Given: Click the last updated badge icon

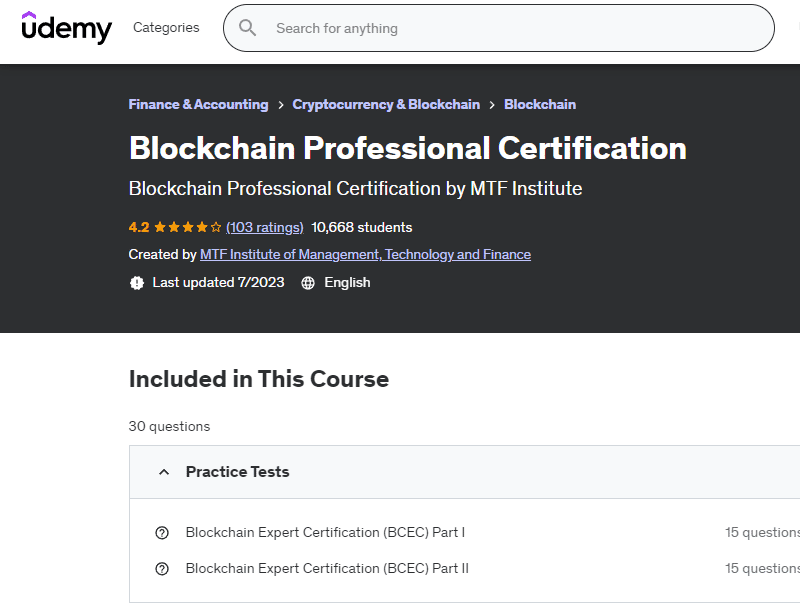Looking at the screenshot, I should [x=137, y=283].
